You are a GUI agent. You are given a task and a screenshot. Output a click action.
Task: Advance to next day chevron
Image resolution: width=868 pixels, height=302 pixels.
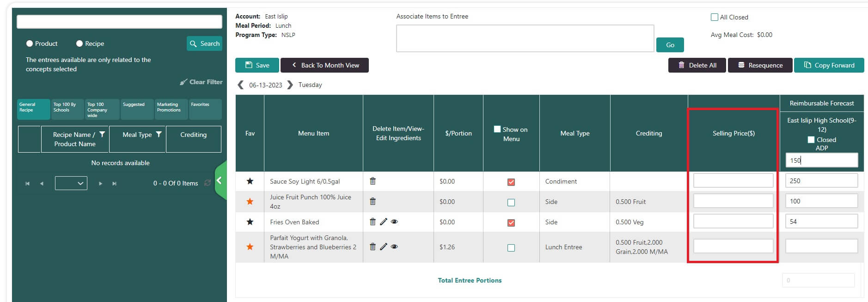[x=290, y=85]
